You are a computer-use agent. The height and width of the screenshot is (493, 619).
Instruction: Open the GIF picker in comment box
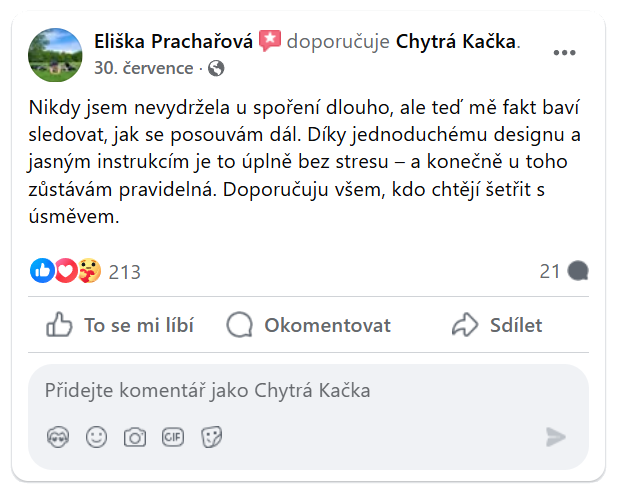(x=173, y=437)
